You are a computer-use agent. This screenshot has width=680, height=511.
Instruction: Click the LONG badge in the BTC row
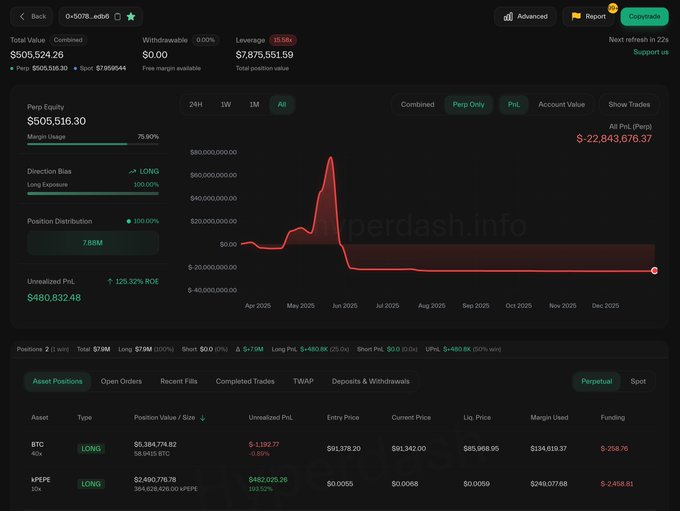(x=91, y=449)
